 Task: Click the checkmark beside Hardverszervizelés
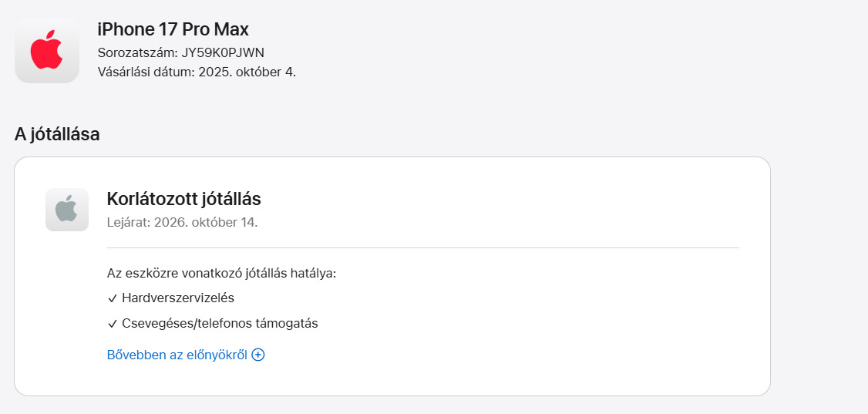point(113,298)
